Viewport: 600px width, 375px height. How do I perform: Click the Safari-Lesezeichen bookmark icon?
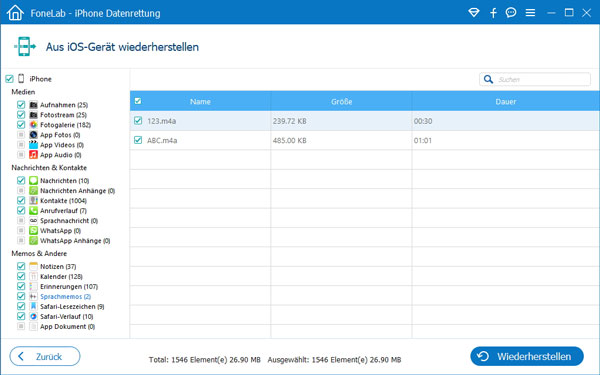[33, 306]
